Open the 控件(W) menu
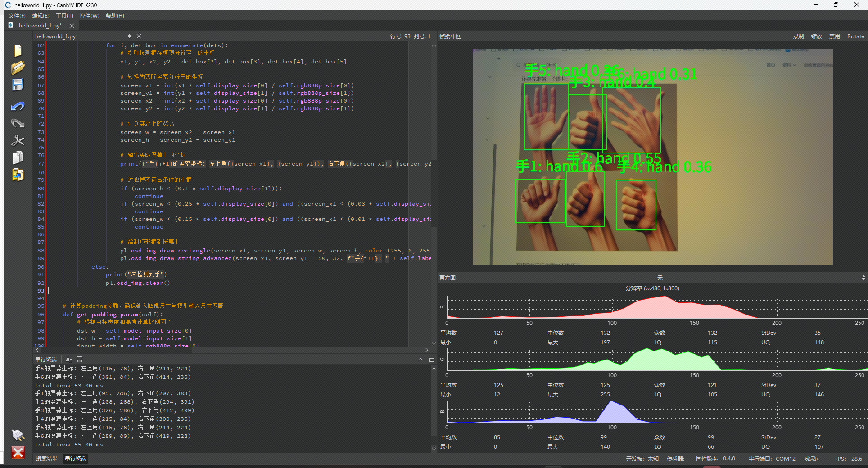This screenshot has width=868, height=468. (x=89, y=16)
